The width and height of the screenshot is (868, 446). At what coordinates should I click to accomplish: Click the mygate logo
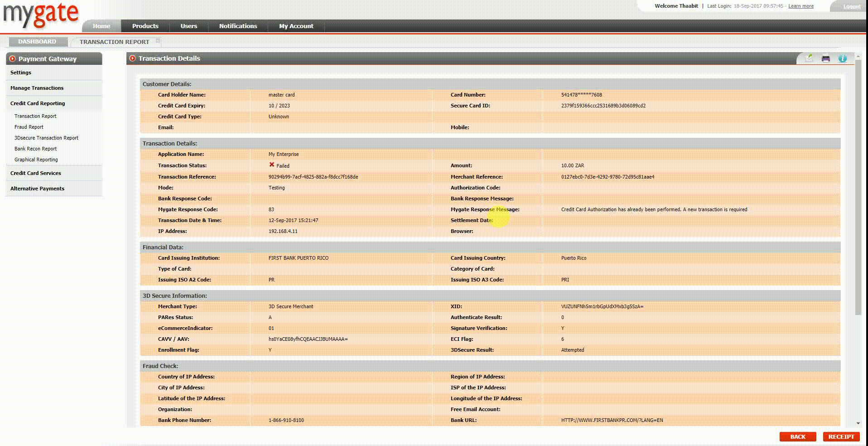[41, 15]
